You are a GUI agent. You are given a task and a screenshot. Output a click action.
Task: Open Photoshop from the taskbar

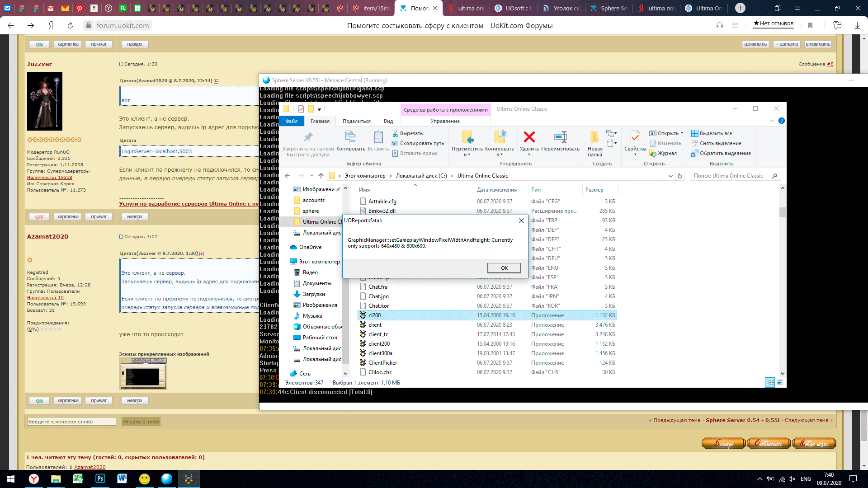click(x=100, y=479)
